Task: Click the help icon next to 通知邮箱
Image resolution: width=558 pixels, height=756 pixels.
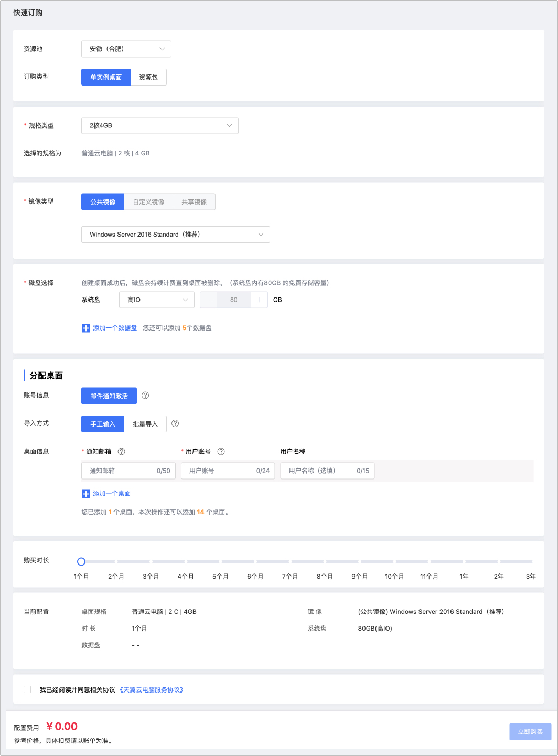Action: click(121, 451)
